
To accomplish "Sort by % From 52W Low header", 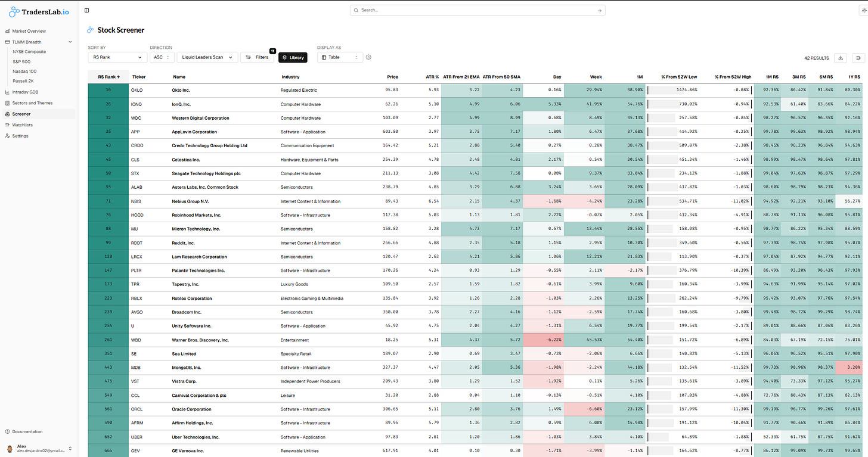I will click(x=680, y=77).
